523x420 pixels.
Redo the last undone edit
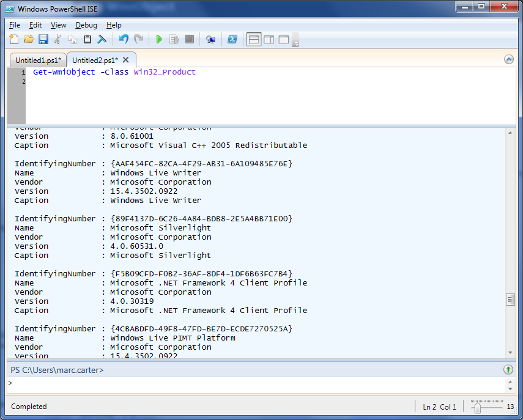pos(138,39)
